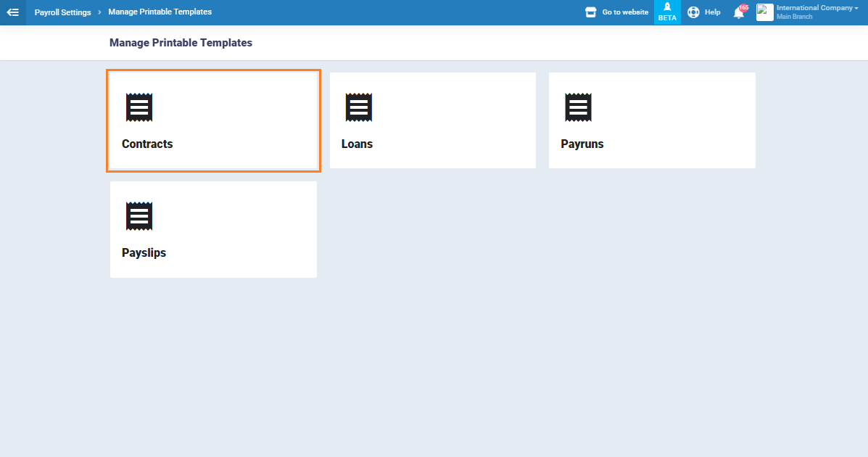Click the company avatar image

(x=764, y=12)
